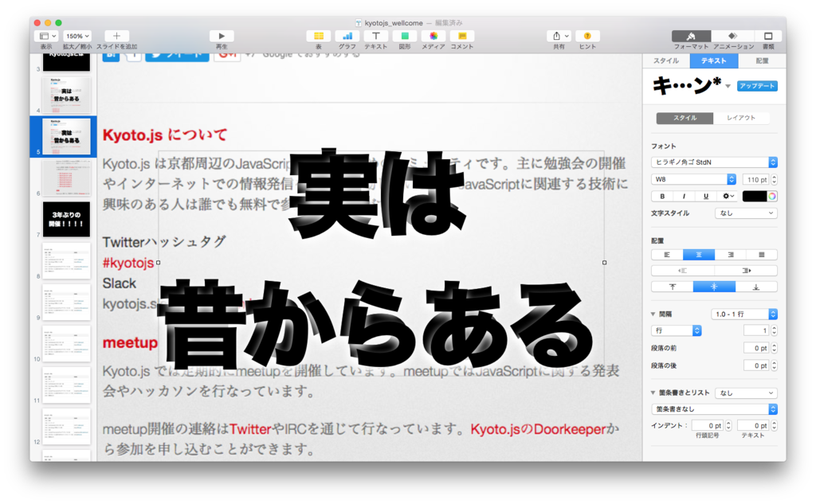The image size is (816, 504).
Task: Open the 箇条書きとリスト なし dropdown
Action: click(746, 393)
